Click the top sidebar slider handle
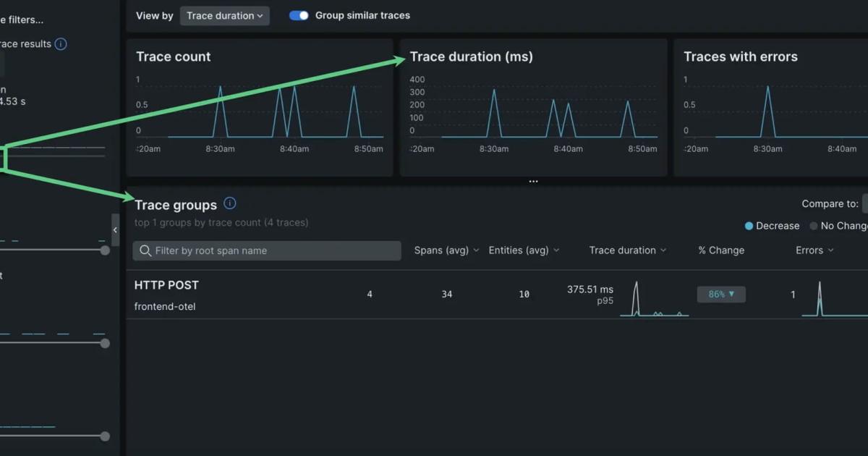The height and width of the screenshot is (456, 868). pyautogui.click(x=105, y=250)
